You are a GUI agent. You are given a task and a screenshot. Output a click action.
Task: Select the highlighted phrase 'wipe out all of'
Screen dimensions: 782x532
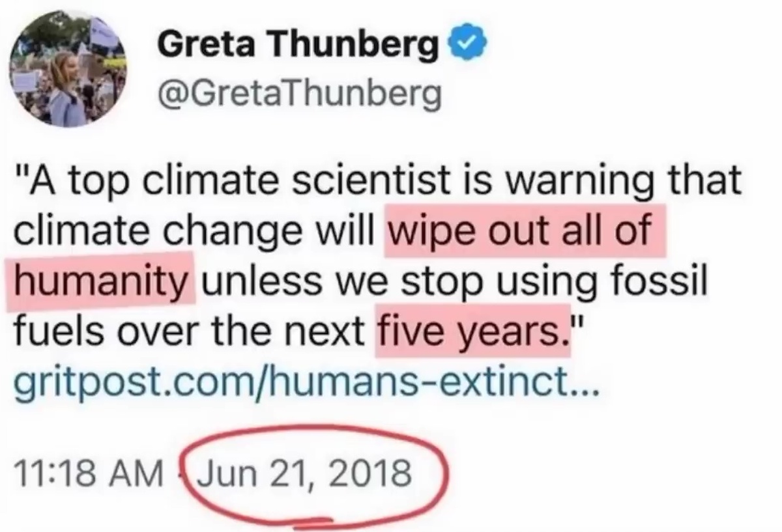tap(525, 231)
